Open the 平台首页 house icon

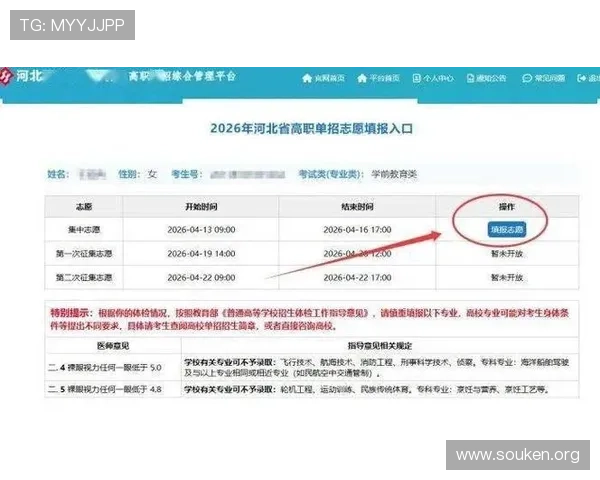click(362, 78)
